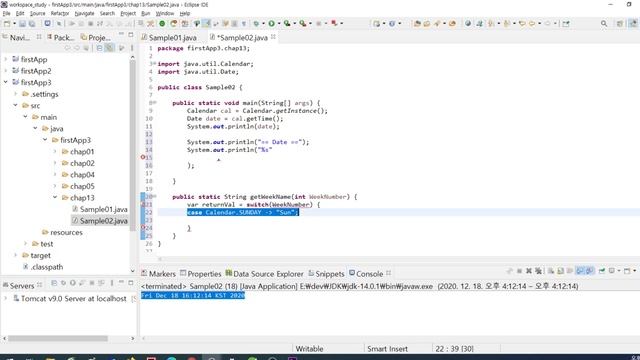Click the Open Console icon in Console toolbar
640x360 pixels.
click(627, 271)
